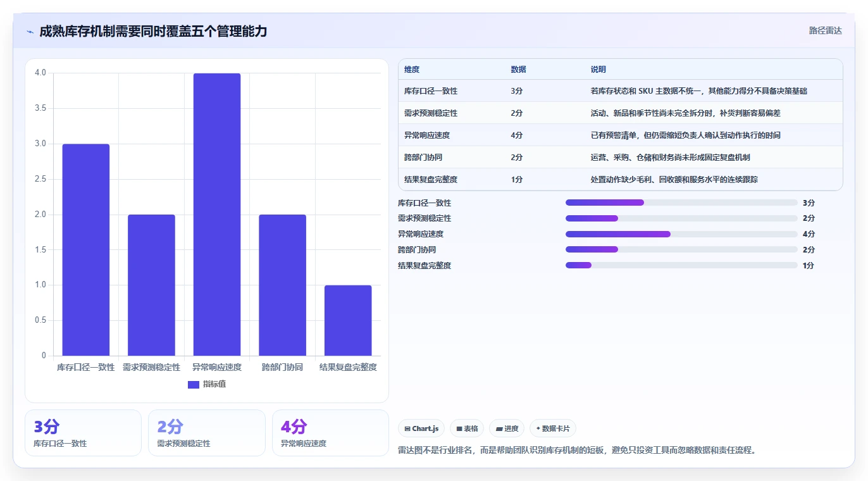Click description starting with 处置动作缺少毛利
868x481 pixels.
(674, 180)
